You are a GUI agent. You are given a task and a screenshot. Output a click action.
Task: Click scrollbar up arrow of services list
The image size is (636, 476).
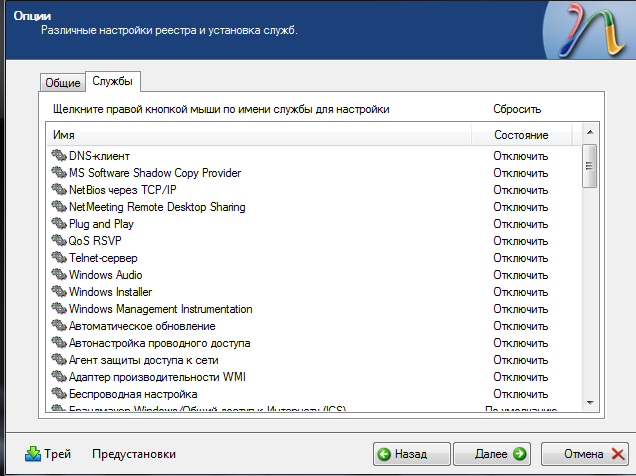coord(590,133)
